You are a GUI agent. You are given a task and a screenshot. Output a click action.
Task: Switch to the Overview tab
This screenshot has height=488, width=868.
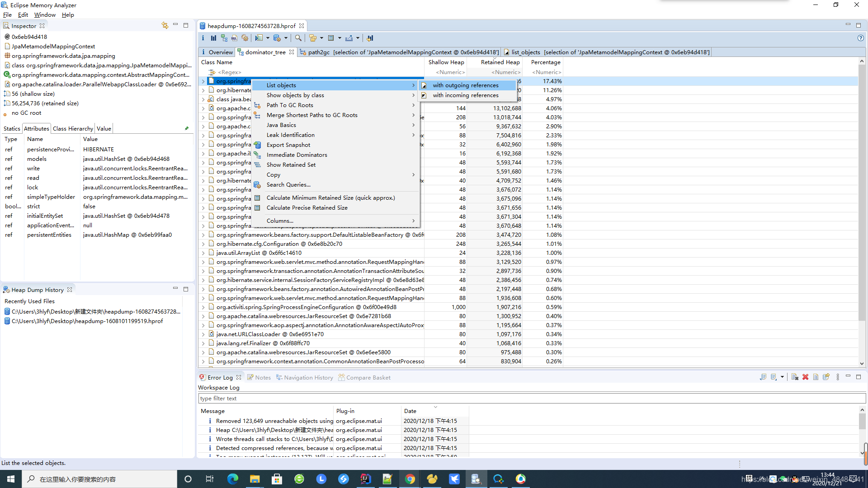point(217,52)
